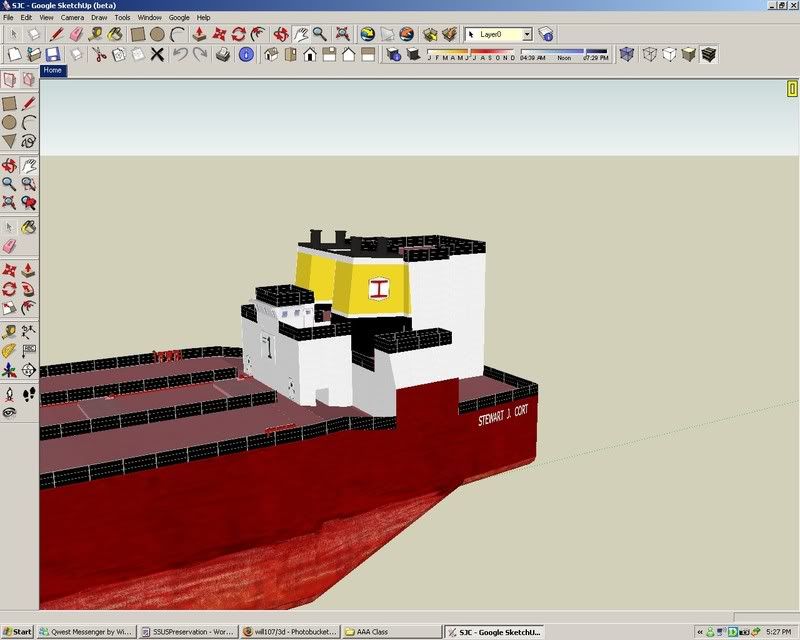Print the model with the printer icon
800x640 pixels.
pyautogui.click(x=222, y=54)
